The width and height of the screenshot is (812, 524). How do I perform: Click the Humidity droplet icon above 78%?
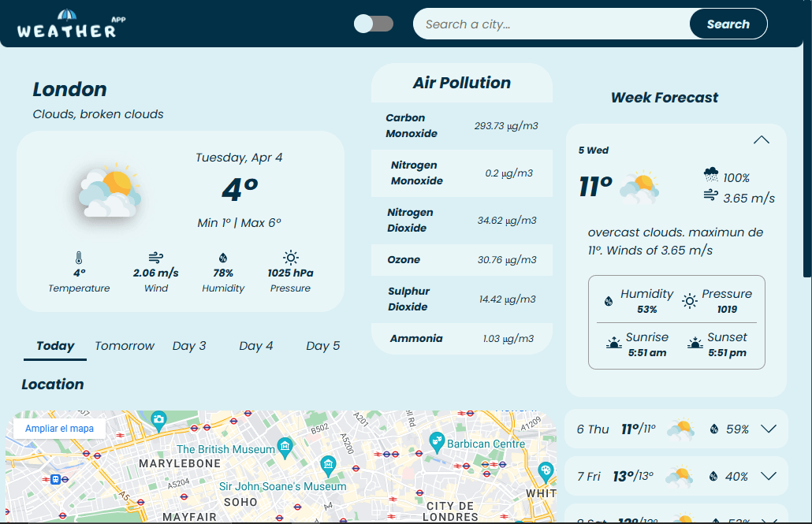(x=223, y=259)
